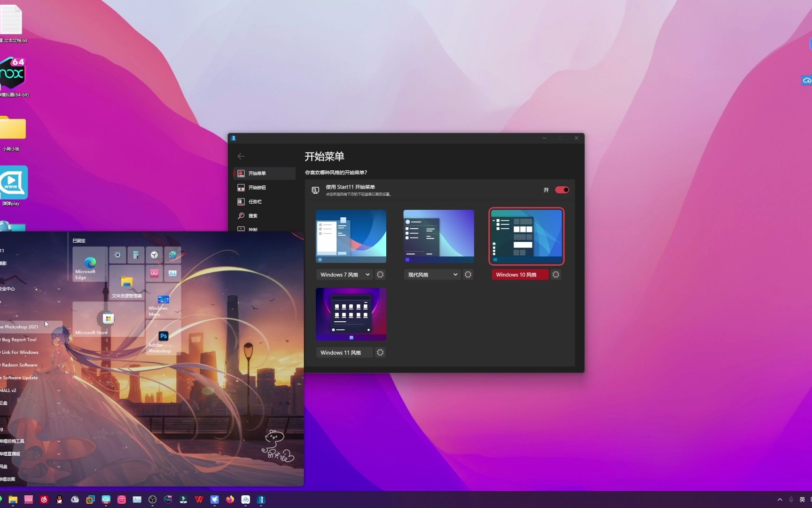Open the 文件资源管理器 tile

(127, 283)
